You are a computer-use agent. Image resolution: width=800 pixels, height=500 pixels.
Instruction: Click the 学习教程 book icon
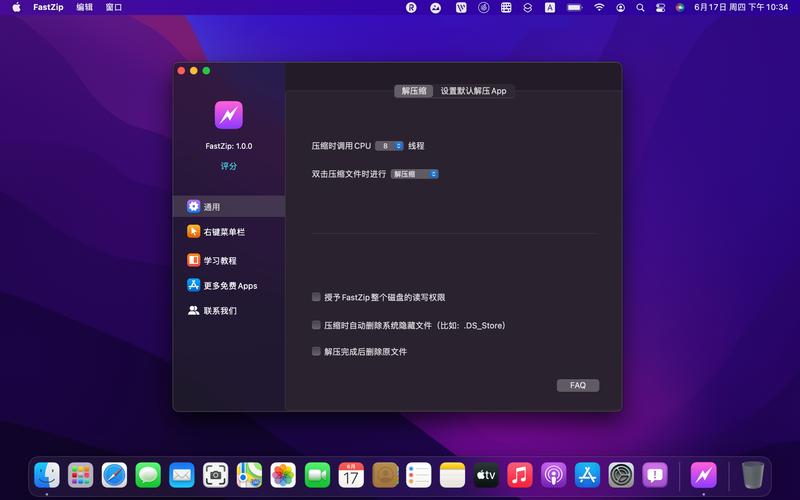pyautogui.click(x=193, y=260)
